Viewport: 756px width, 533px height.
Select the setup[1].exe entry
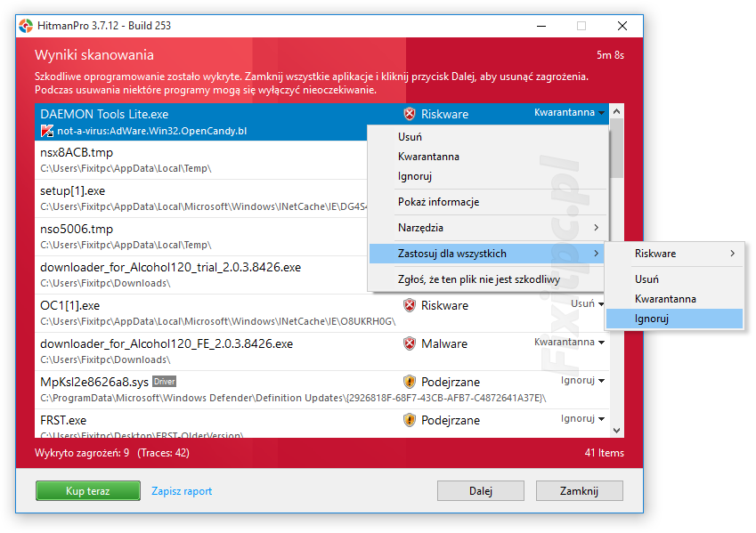(200, 198)
